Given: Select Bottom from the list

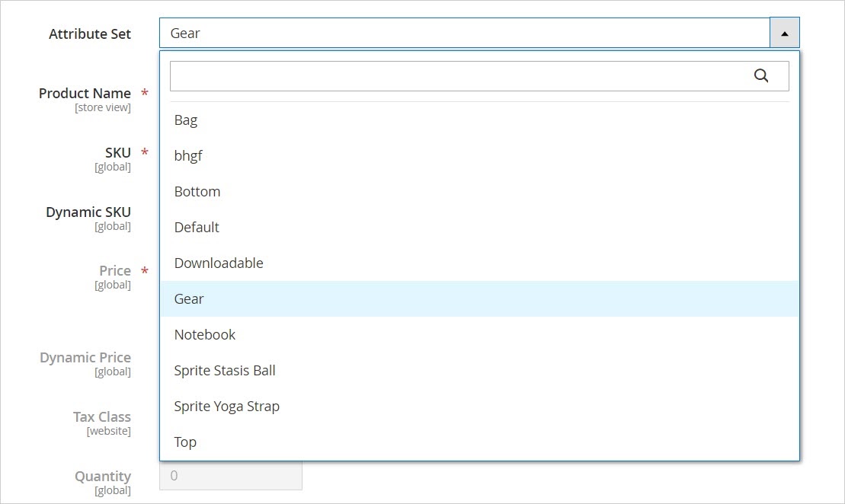Looking at the screenshot, I should click(x=197, y=192).
